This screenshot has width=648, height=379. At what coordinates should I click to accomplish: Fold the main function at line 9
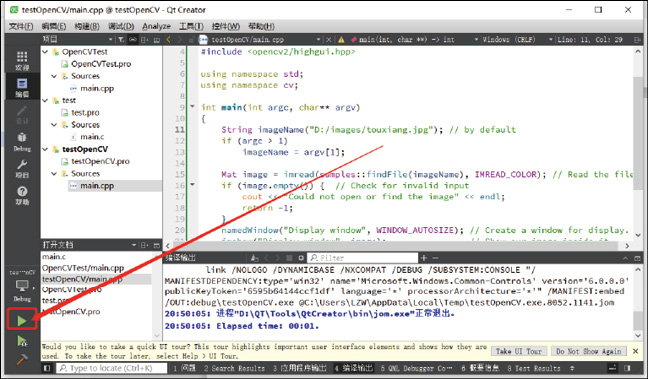pyautogui.click(x=193, y=107)
